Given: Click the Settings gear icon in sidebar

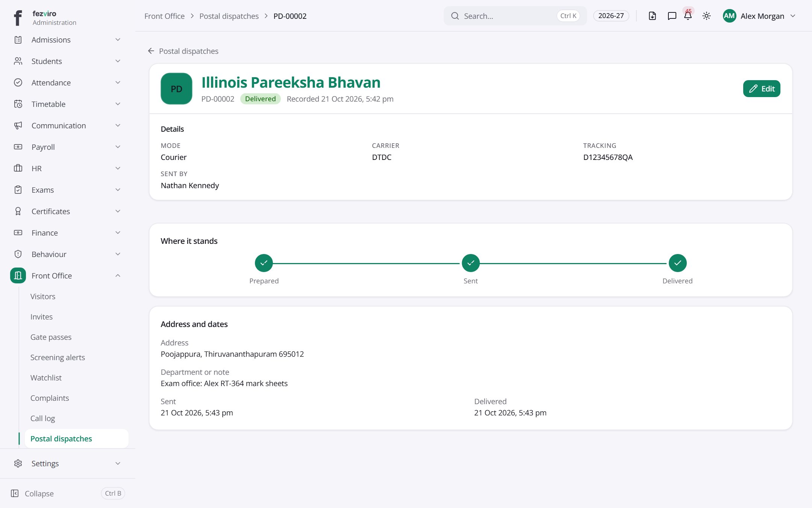Looking at the screenshot, I should pos(18,463).
